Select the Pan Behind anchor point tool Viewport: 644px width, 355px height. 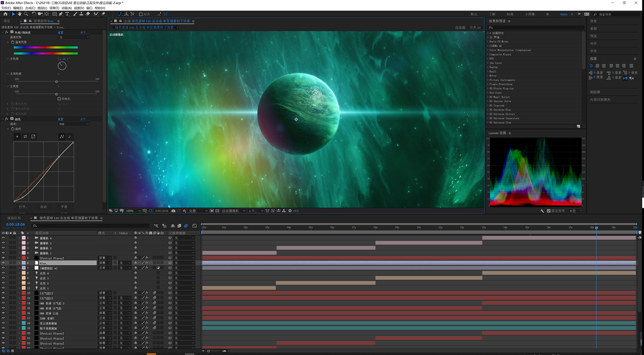[x=47, y=14]
